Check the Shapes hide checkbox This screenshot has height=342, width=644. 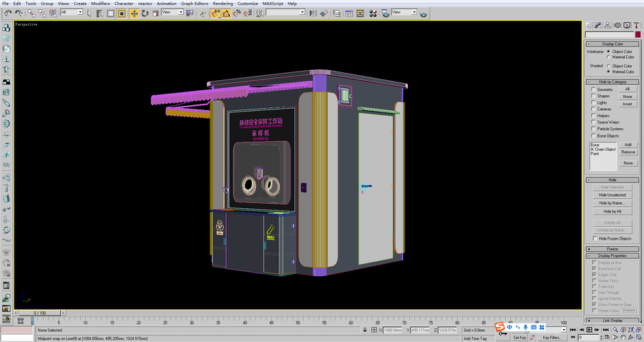[593, 96]
